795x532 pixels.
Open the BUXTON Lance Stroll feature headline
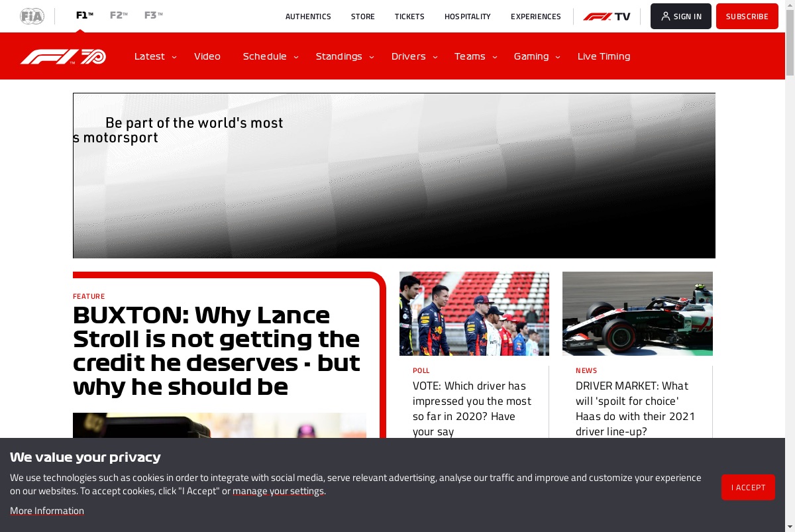pyautogui.click(x=217, y=350)
